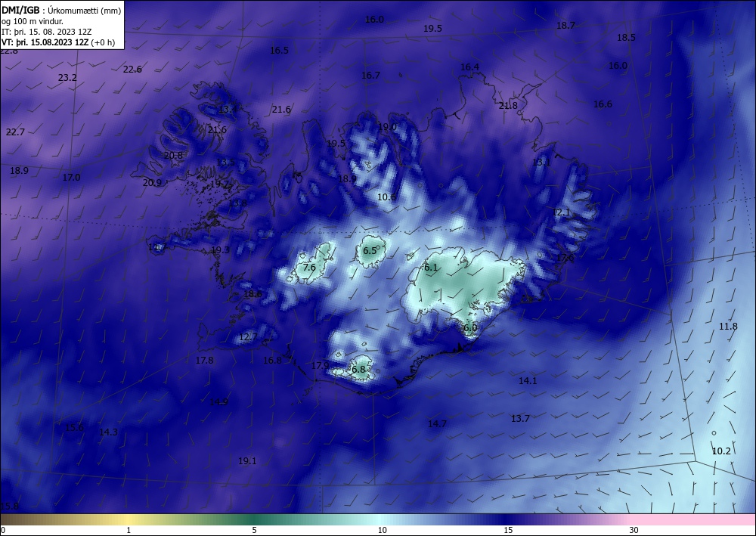
Task: Click the 16.7 value label
Action: 370,76
